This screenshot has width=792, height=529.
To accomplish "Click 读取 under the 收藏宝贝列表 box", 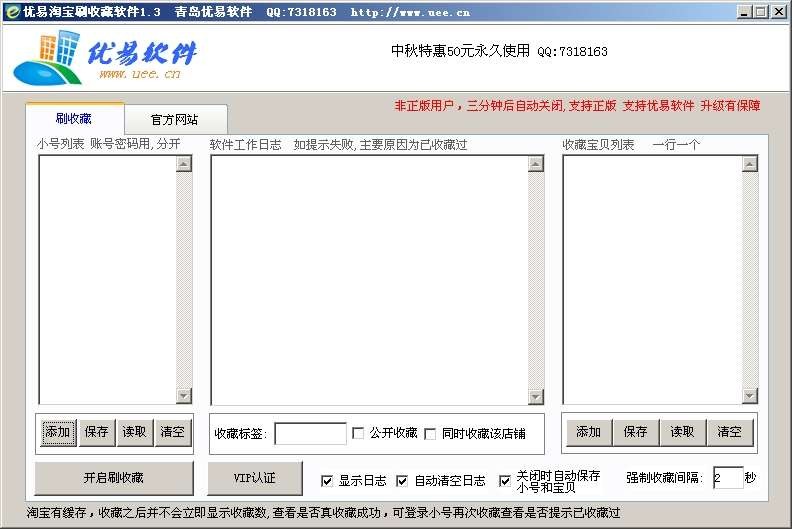I will click(682, 432).
